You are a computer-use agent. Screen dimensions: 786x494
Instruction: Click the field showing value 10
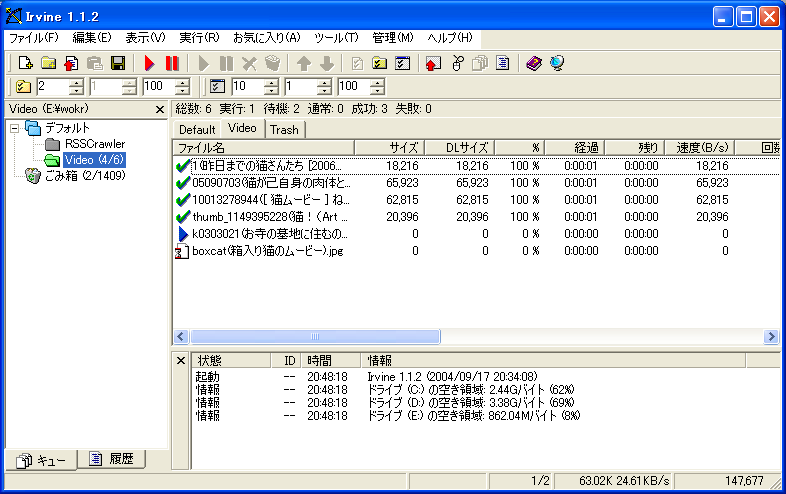tap(248, 86)
